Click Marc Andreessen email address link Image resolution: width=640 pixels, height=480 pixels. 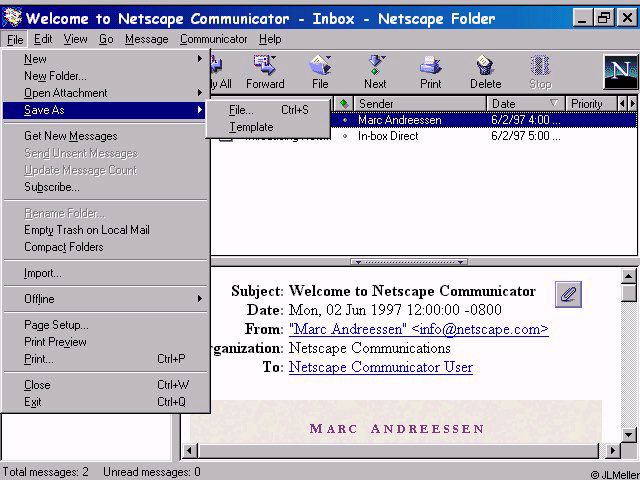[x=419, y=329]
